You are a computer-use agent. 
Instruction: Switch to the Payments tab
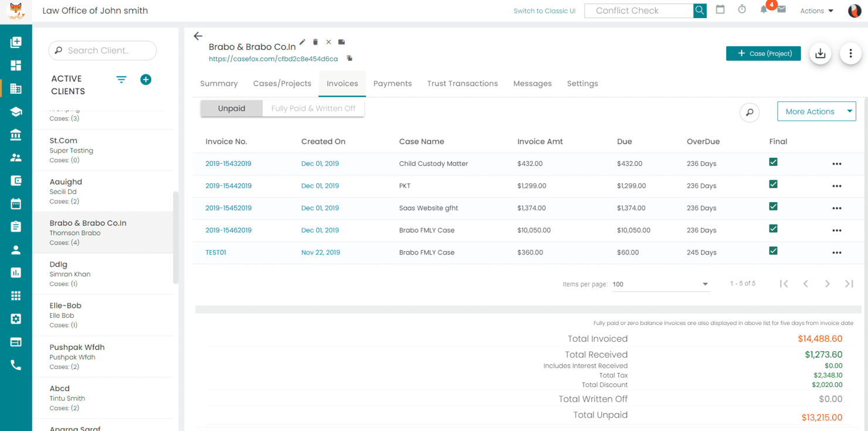392,83
